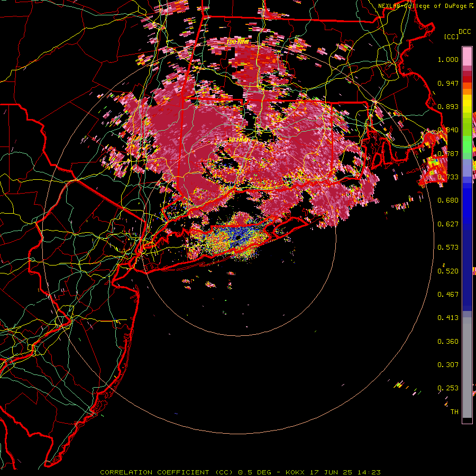The height and width of the screenshot is (476, 476).
Task: Pick the gray segment of the color scale
Action: [467, 368]
